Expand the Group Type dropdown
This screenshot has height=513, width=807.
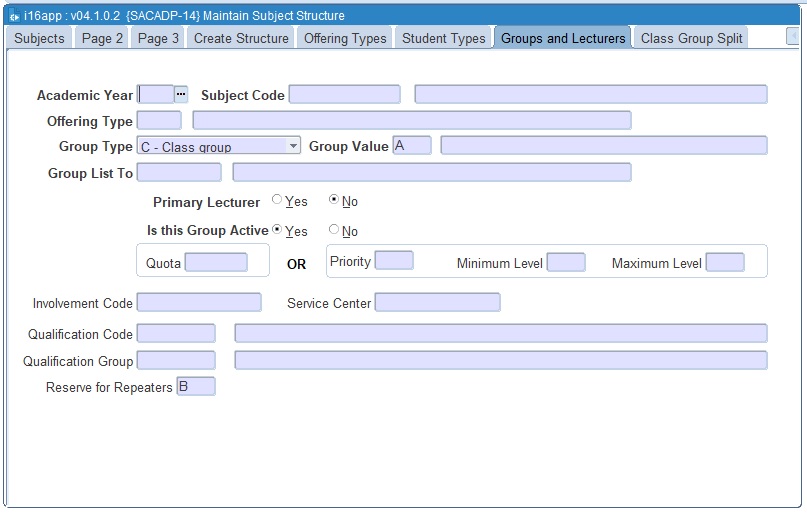pyautogui.click(x=293, y=146)
